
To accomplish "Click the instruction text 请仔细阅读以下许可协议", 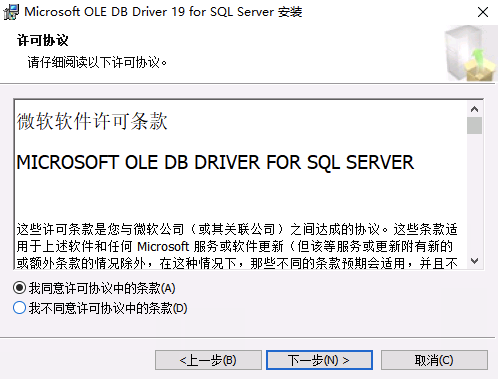I will [97, 62].
